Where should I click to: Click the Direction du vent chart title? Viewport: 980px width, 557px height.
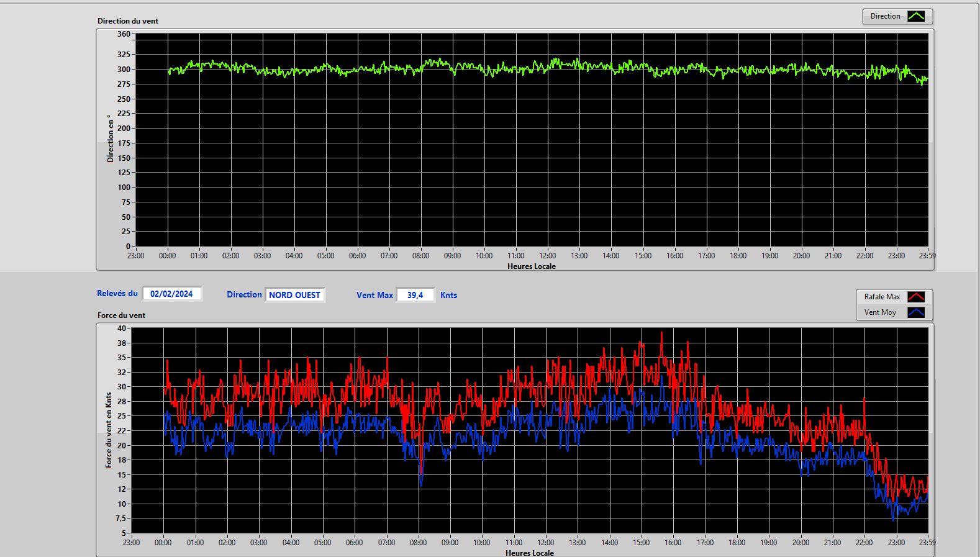click(128, 20)
